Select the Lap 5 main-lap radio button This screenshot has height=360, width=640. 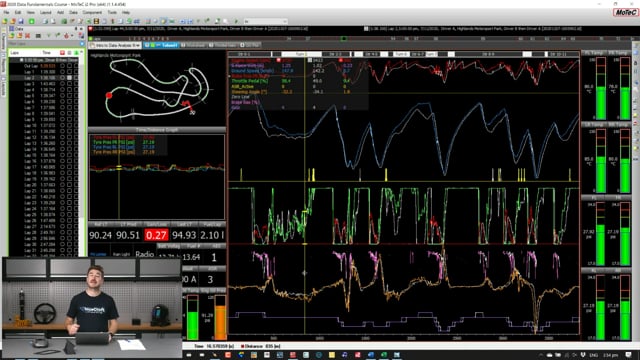coord(62,95)
